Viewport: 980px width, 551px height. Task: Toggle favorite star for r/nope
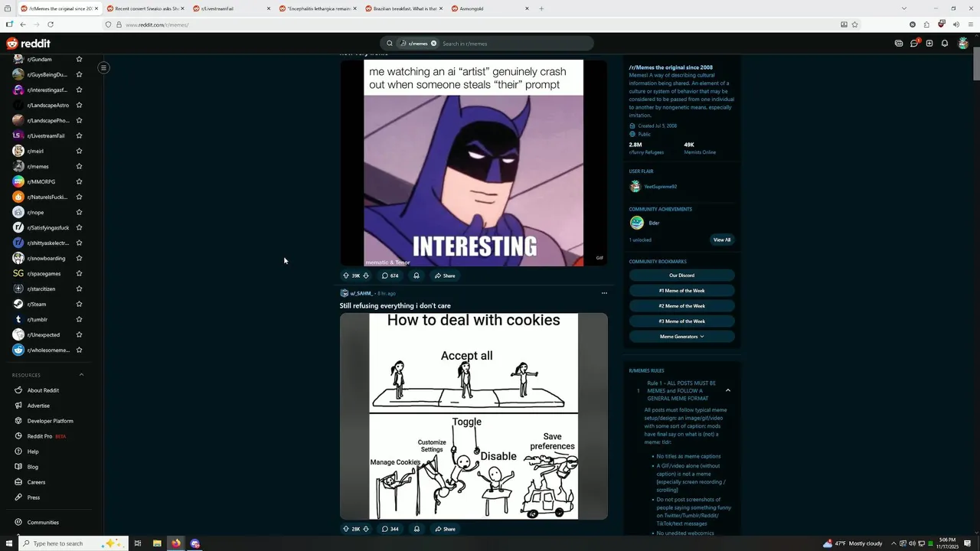click(x=79, y=212)
